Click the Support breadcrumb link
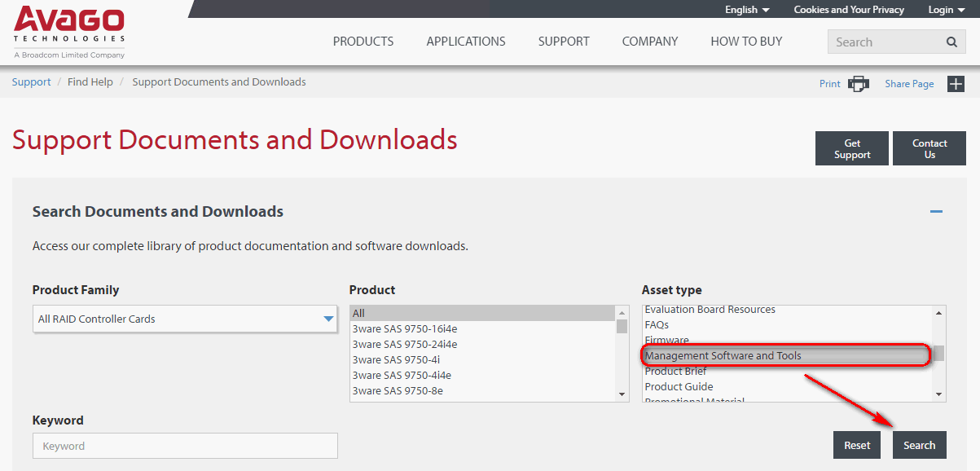The image size is (980, 471). click(31, 82)
